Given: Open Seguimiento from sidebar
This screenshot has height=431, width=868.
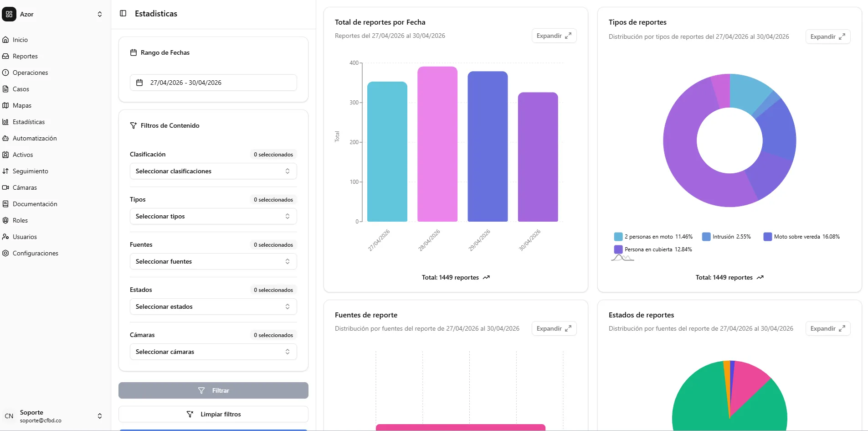Looking at the screenshot, I should [31, 171].
